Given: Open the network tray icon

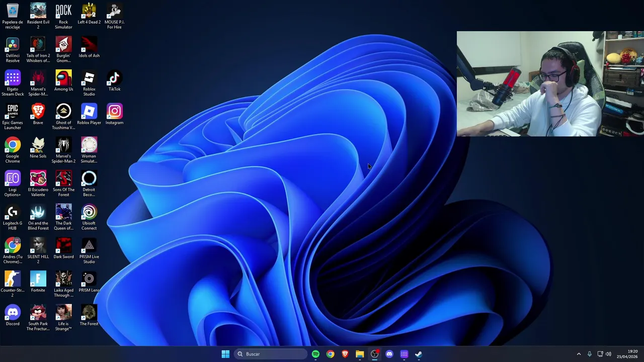Looking at the screenshot, I should pyautogui.click(x=600, y=354).
